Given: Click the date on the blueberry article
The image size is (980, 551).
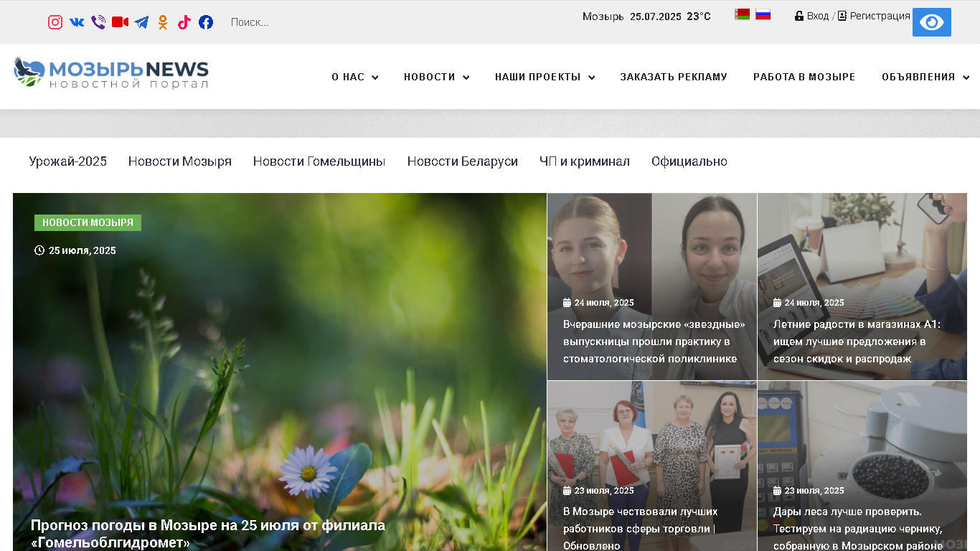Looking at the screenshot, I should [809, 491].
